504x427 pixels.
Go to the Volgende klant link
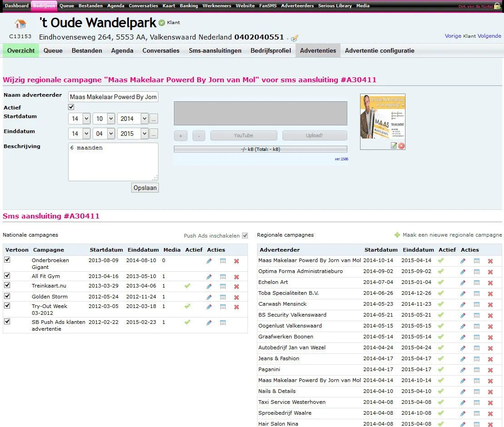click(x=489, y=36)
